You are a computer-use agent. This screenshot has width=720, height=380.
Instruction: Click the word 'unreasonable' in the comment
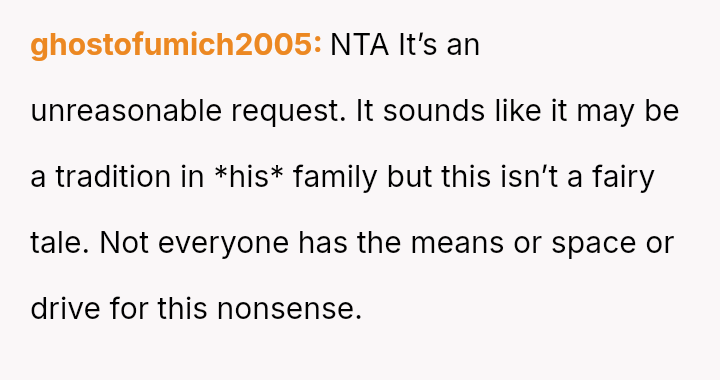tap(126, 112)
